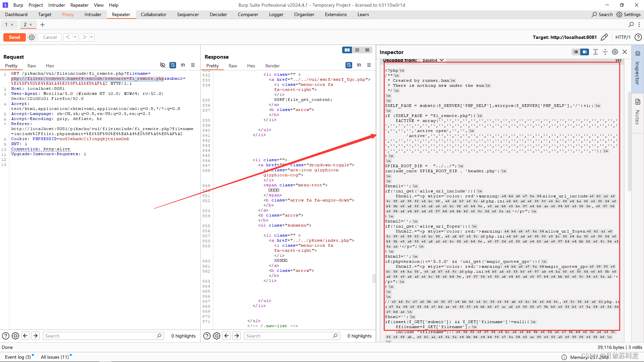Screen dimensions: 644x362
Task: Open the Intruder menu
Action: [56, 5]
